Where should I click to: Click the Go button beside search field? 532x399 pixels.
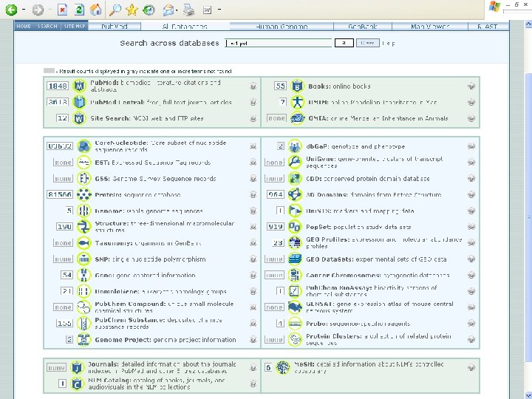coord(344,43)
